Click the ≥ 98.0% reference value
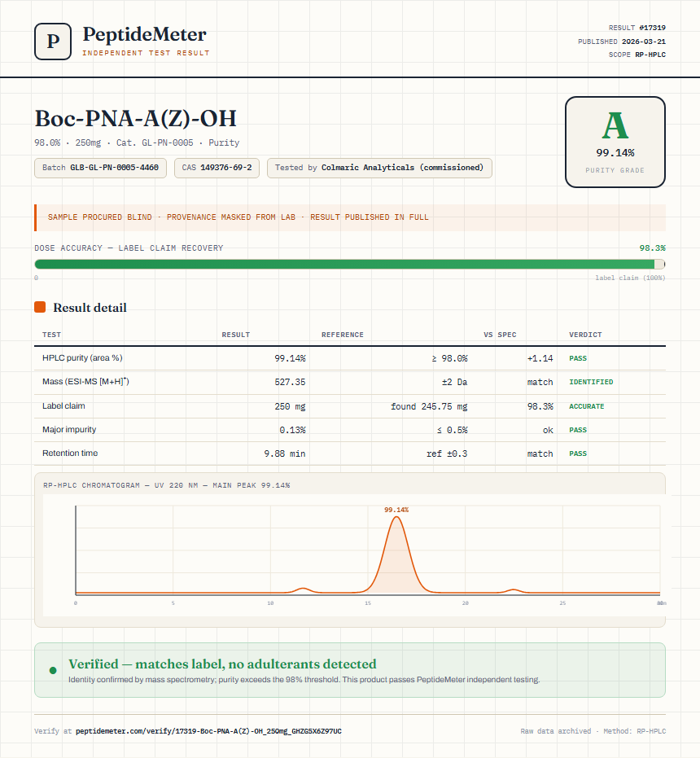Screen dimensions: 700x758 click(x=449, y=358)
